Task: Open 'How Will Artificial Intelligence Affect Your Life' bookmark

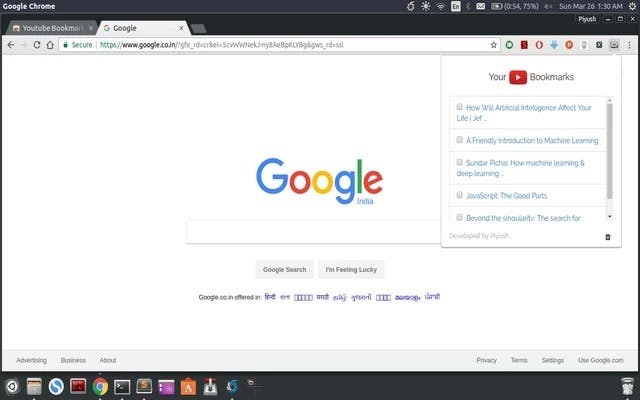Action: click(524, 113)
